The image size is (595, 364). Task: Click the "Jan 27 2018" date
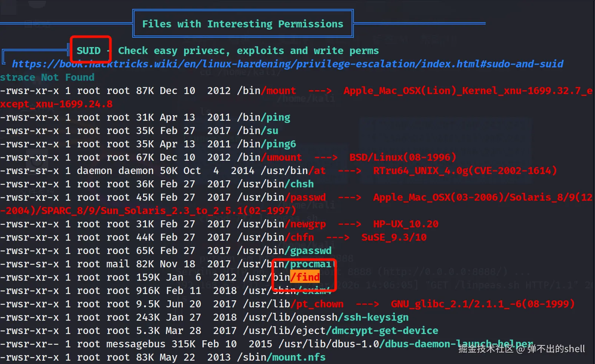[201, 317]
